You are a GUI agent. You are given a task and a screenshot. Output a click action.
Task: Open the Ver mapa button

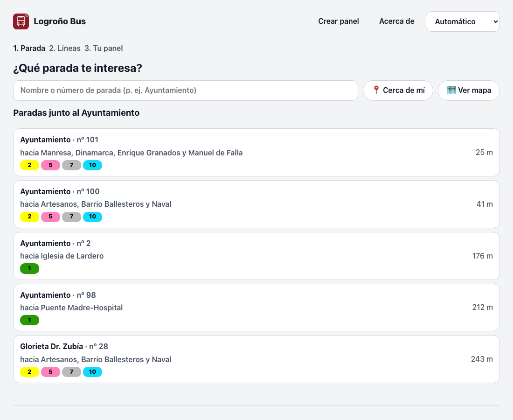tap(469, 91)
